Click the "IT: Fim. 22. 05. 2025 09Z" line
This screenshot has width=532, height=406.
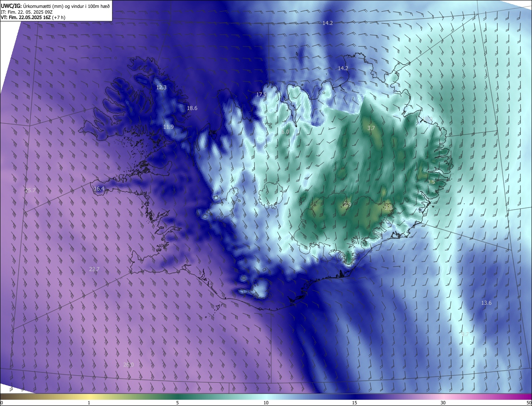tap(26, 12)
